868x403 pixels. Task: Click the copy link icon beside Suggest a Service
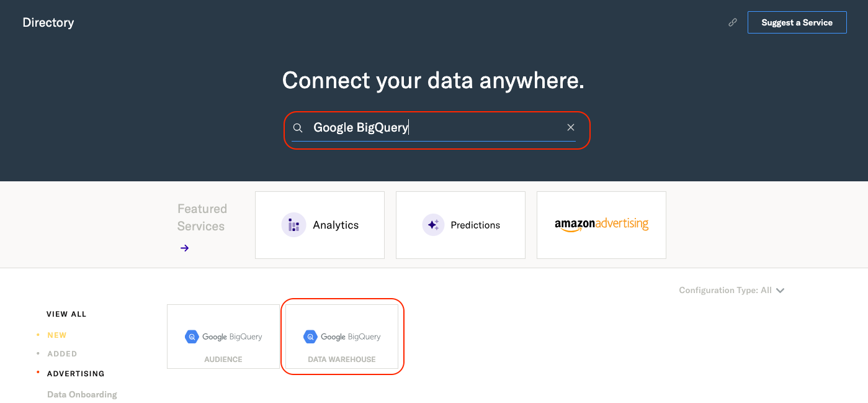point(733,22)
